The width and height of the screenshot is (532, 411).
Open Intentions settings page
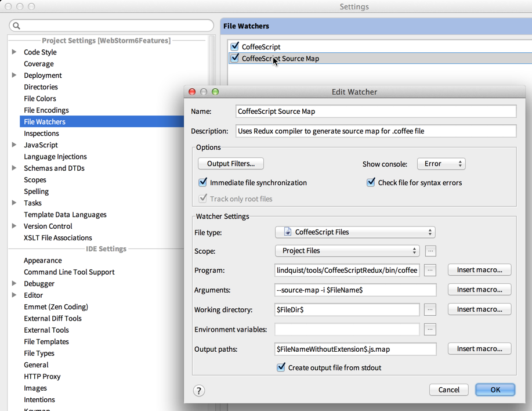[39, 399]
